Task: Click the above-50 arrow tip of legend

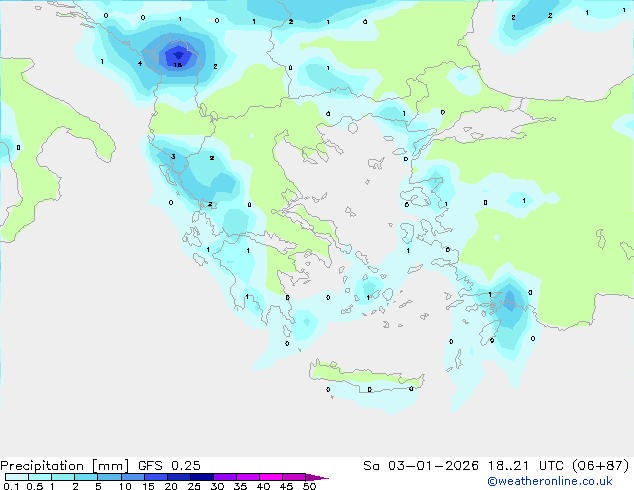Action: click(317, 477)
